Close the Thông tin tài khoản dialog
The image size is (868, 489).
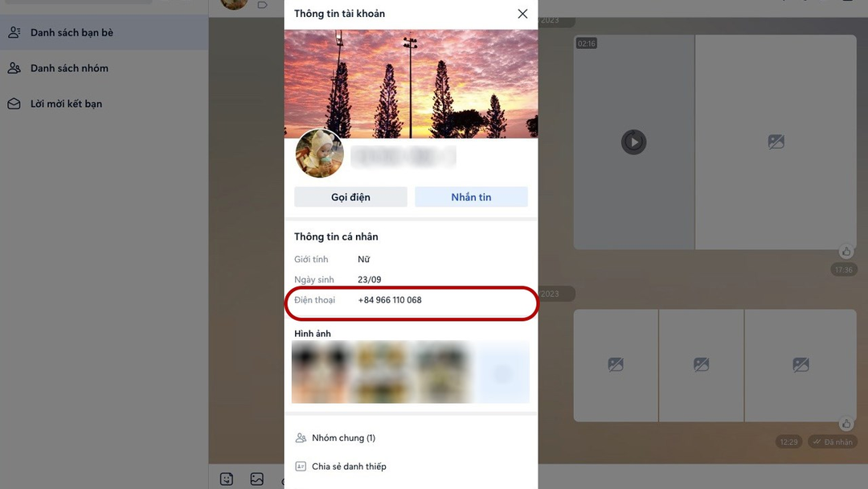pyautogui.click(x=522, y=14)
